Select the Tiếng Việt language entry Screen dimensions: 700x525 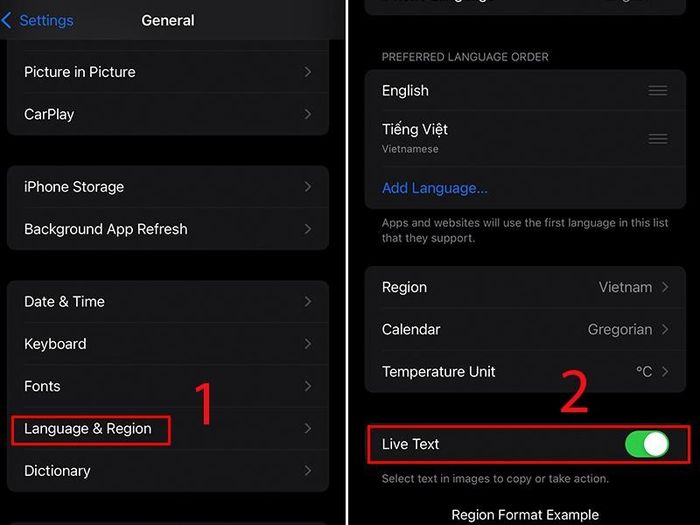point(525,138)
